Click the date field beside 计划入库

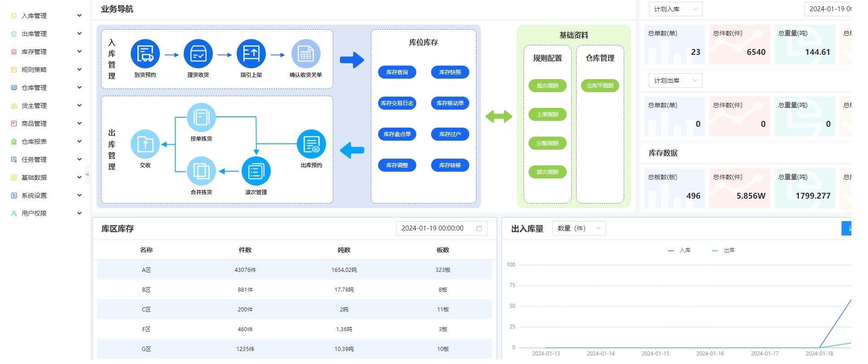click(x=828, y=9)
